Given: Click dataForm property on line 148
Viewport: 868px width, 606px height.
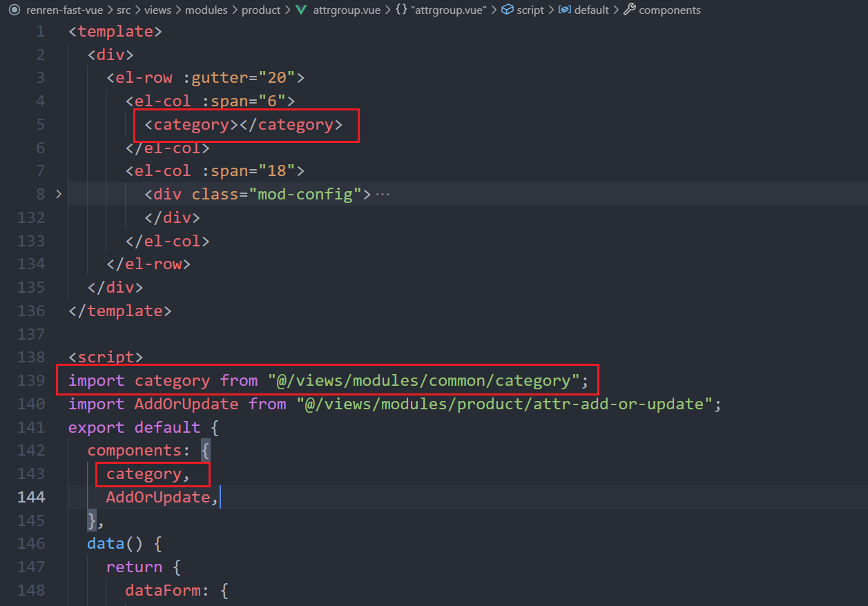Looking at the screenshot, I should pyautogui.click(x=162, y=590).
